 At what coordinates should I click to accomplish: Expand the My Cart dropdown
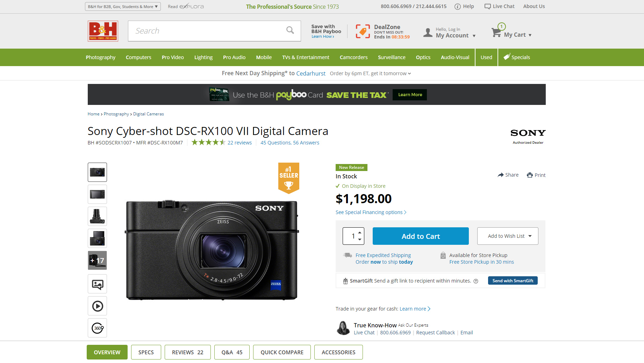(x=530, y=35)
